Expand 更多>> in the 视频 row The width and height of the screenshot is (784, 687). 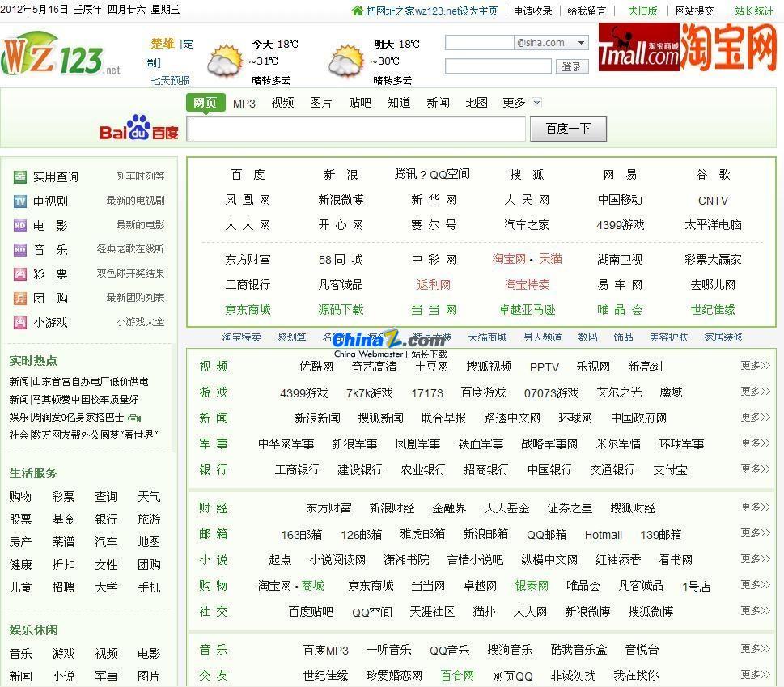tap(755, 366)
